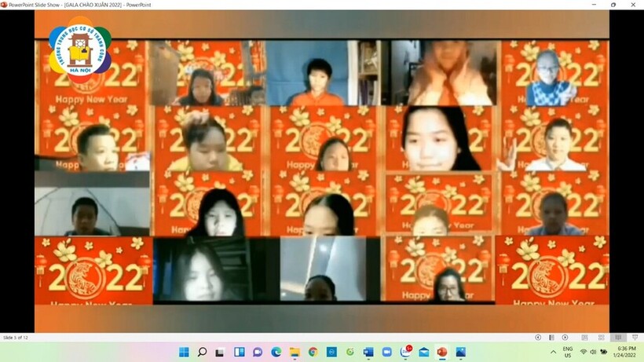The image size is (644, 362).
Task: Advance to next slide using status bar arrow
Action: (565, 338)
